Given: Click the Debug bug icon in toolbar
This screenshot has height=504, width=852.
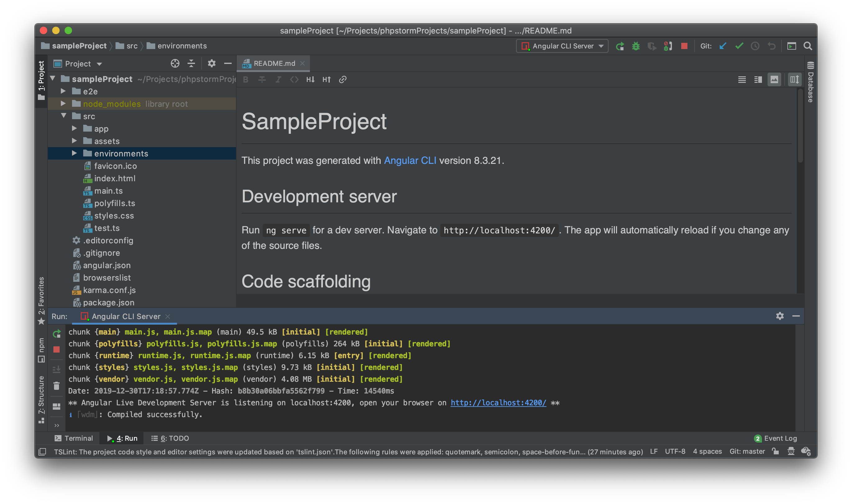Looking at the screenshot, I should pyautogui.click(x=636, y=46).
